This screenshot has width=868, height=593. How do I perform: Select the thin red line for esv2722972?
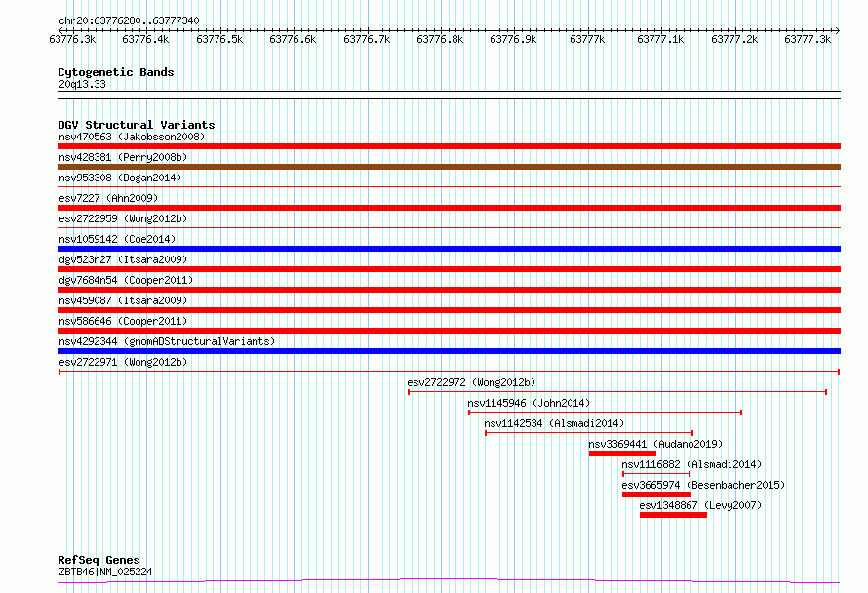(x=617, y=392)
